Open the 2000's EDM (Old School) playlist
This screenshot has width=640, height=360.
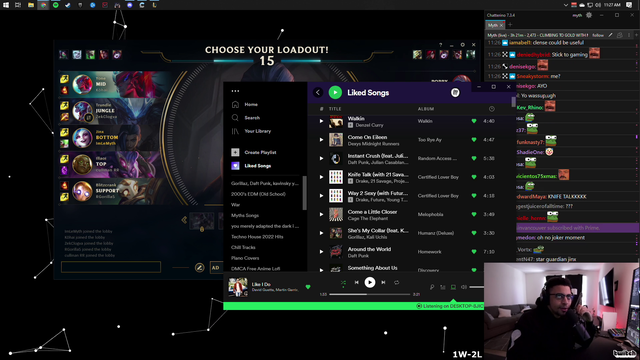pos(258,194)
